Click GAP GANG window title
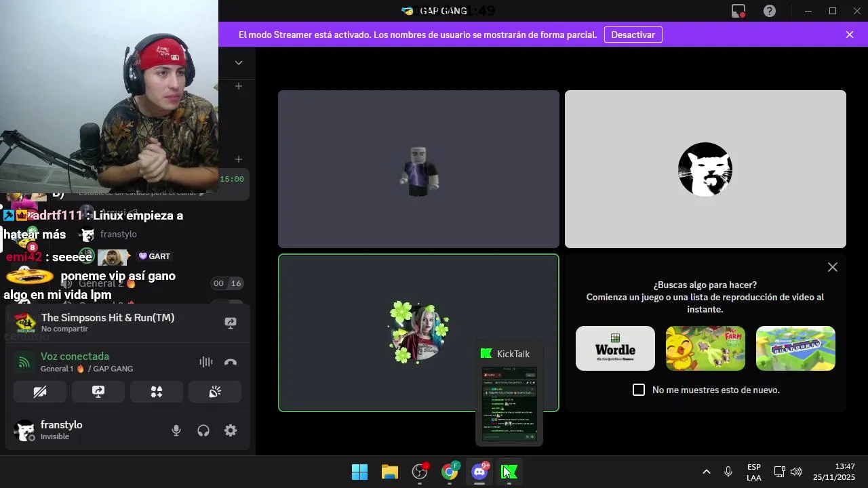Image resolution: width=868 pixels, height=488 pixels. click(443, 11)
